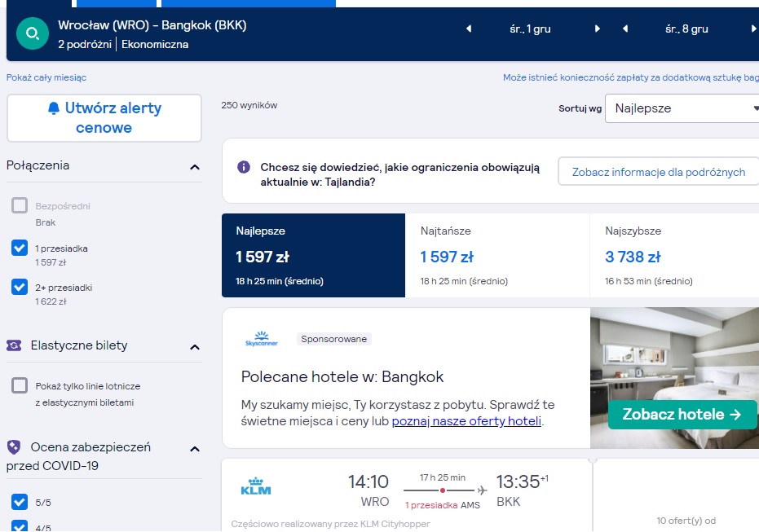Uncheck the 1 przesiadka checkbox

click(20, 248)
